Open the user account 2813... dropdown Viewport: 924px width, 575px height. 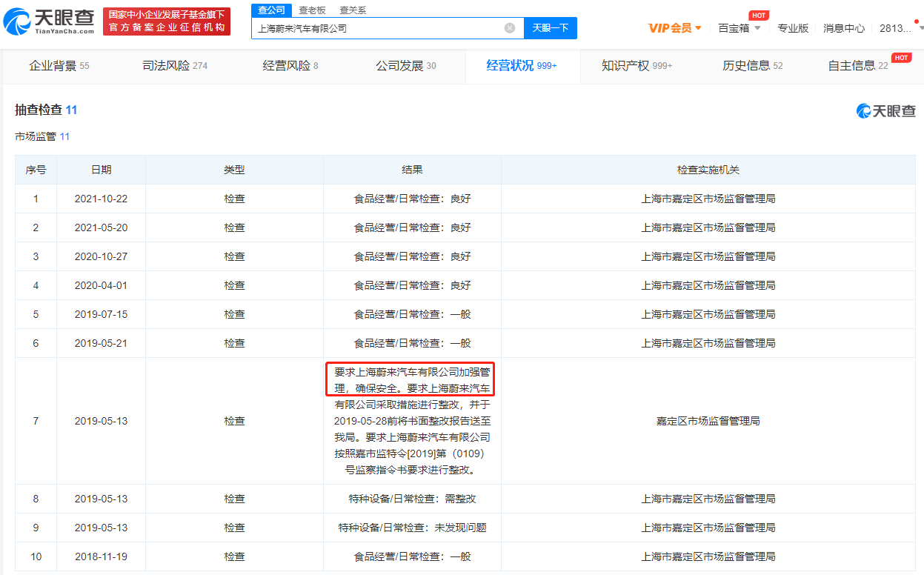(x=901, y=28)
